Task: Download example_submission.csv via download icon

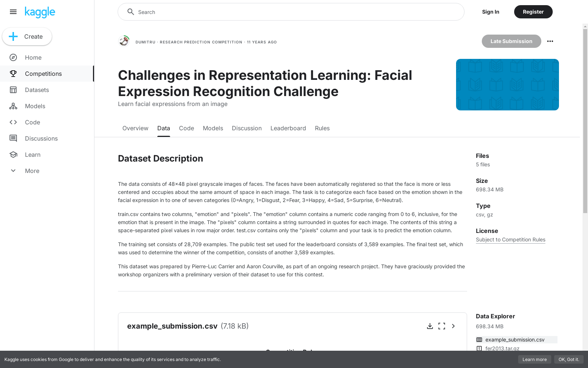Action: pyautogui.click(x=430, y=326)
